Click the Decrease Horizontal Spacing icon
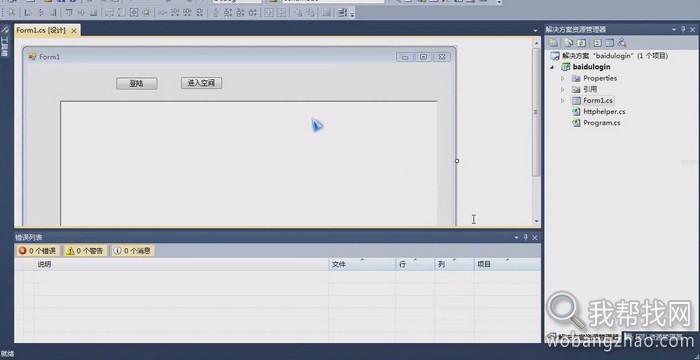The width and height of the screenshot is (700, 360). point(187,13)
